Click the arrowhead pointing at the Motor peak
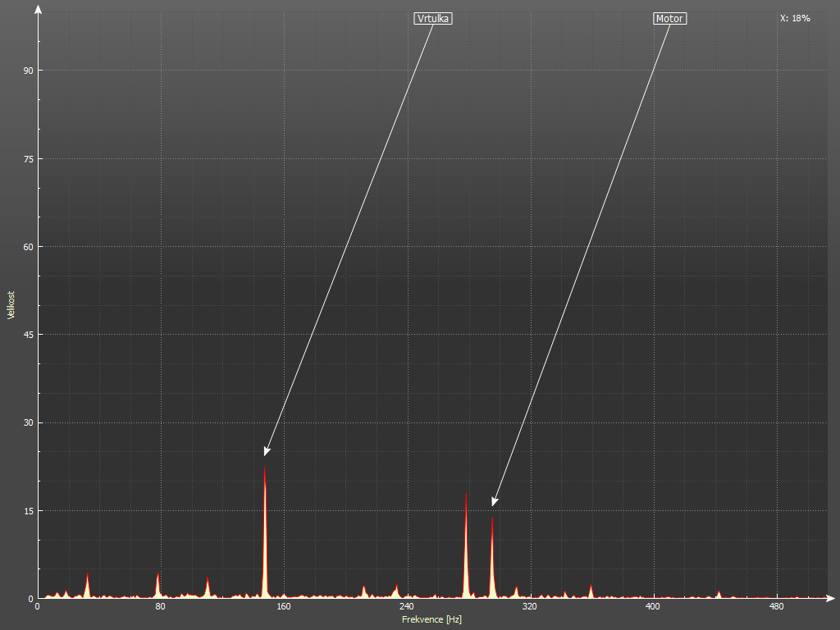Screen dimensions: 840x630 (x=494, y=501)
